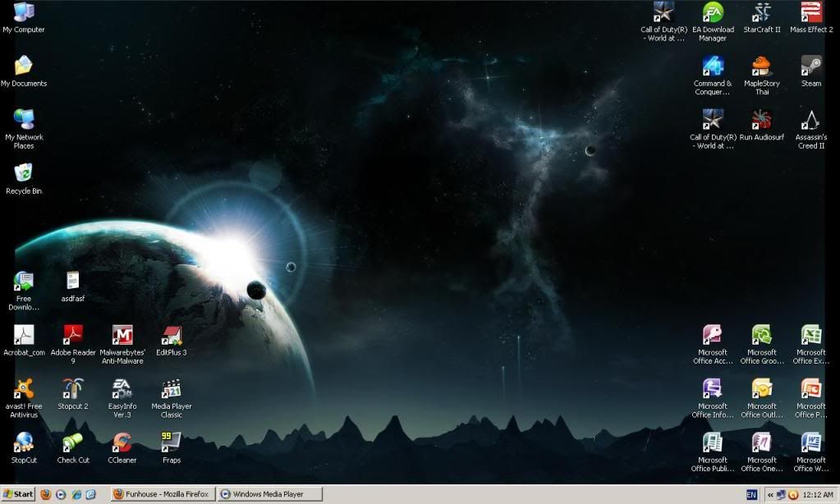840x504 pixels.
Task: Click the Command & Conquer shortcut
Action: [x=713, y=66]
